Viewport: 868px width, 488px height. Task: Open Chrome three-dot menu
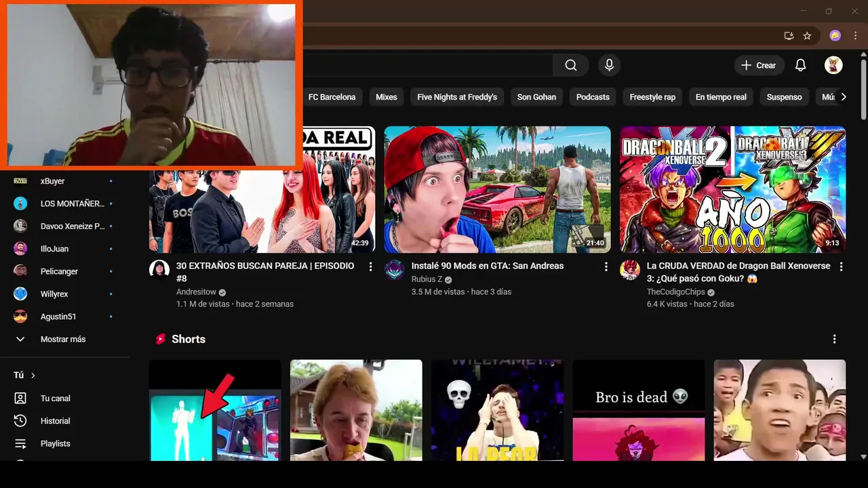[x=855, y=35]
